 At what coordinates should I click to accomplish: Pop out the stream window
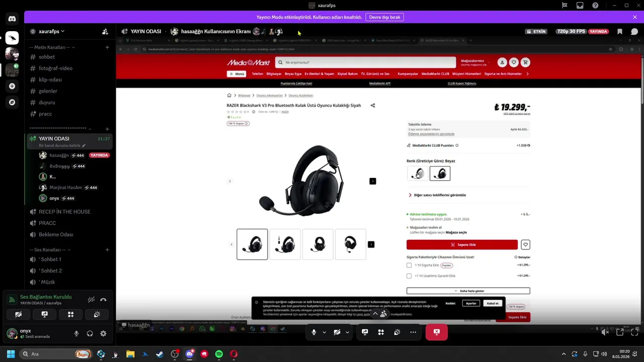620,332
